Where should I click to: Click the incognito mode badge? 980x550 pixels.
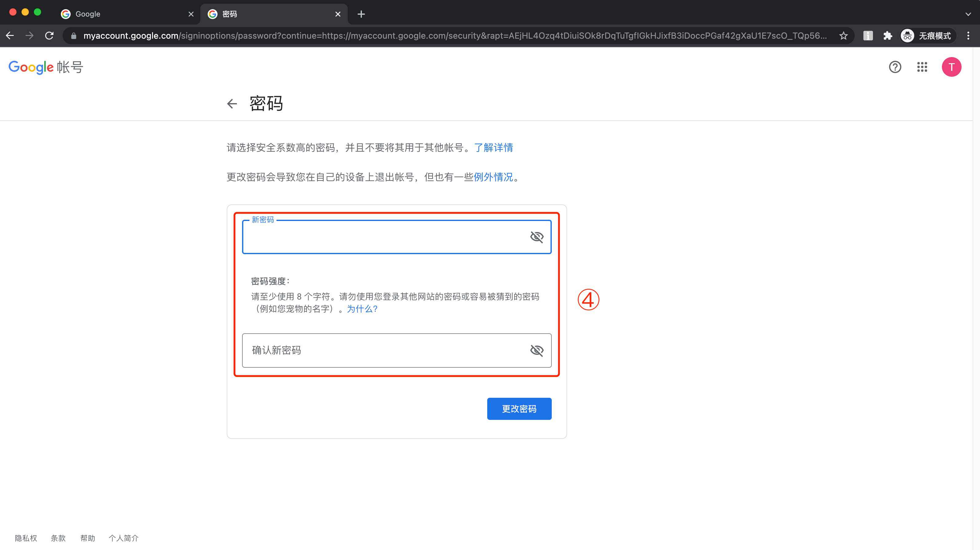[927, 36]
